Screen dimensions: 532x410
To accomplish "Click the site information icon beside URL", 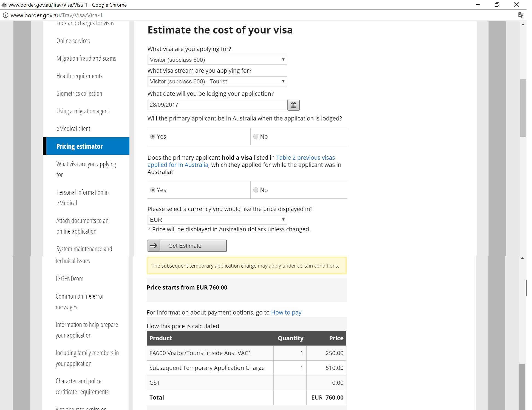I will coord(5,15).
